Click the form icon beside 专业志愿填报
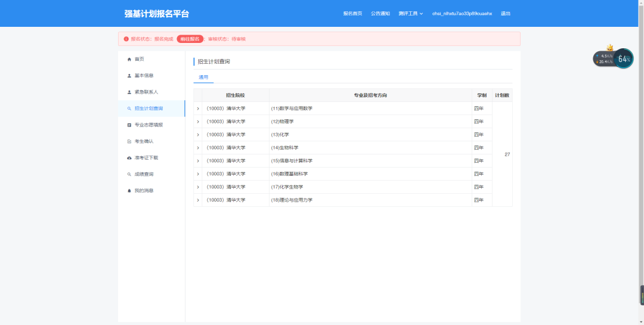 [129, 125]
